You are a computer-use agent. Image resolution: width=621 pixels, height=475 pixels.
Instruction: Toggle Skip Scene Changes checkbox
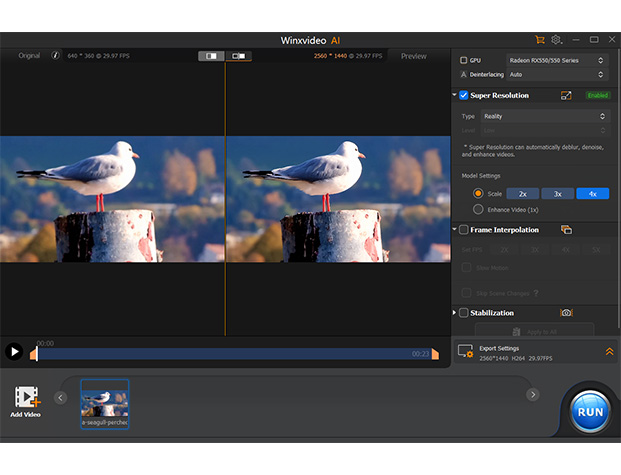(x=467, y=293)
